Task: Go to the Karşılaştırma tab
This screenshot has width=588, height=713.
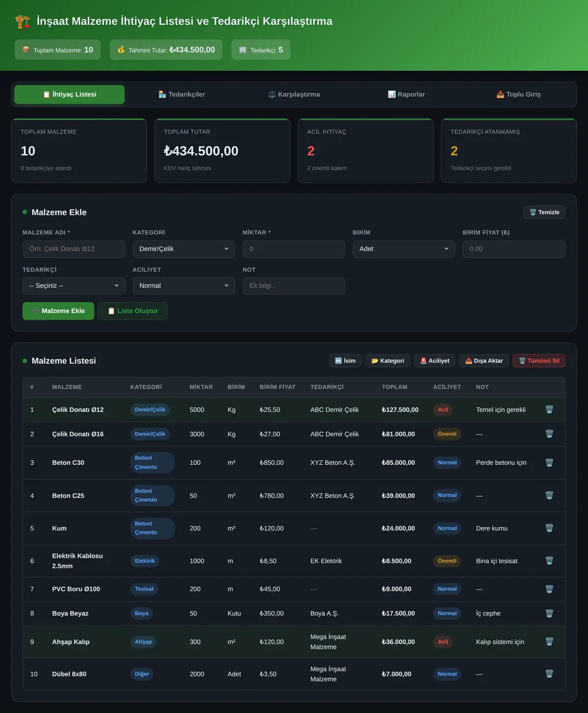Action: [x=294, y=94]
